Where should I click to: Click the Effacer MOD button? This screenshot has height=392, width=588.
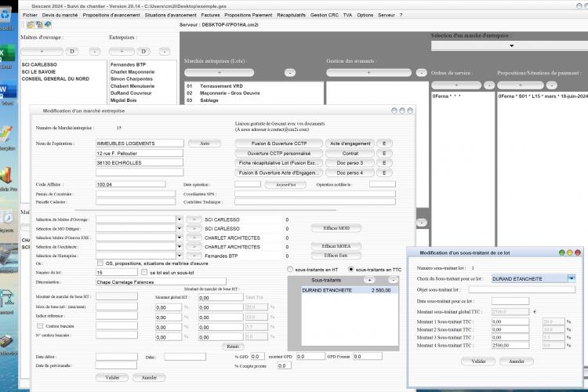[x=336, y=227]
